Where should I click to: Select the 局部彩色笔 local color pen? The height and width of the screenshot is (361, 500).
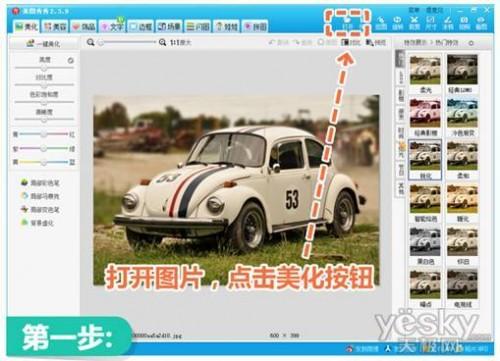pos(40,183)
